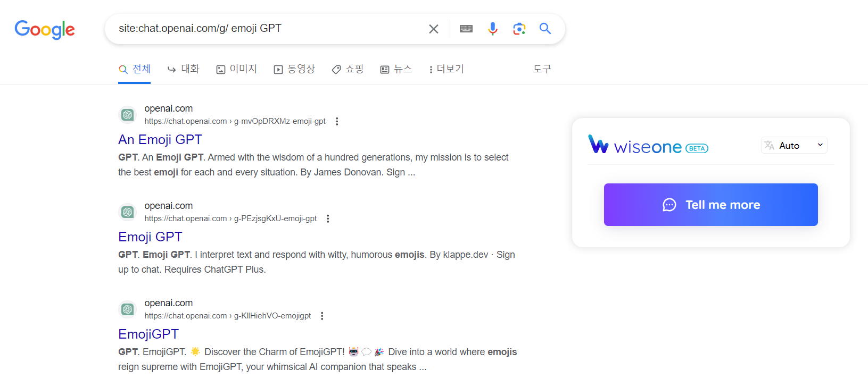This screenshot has height=387, width=868.
Task: Click URL text g-PEzjsgKxU-emoji-gpt
Action: 276,218
